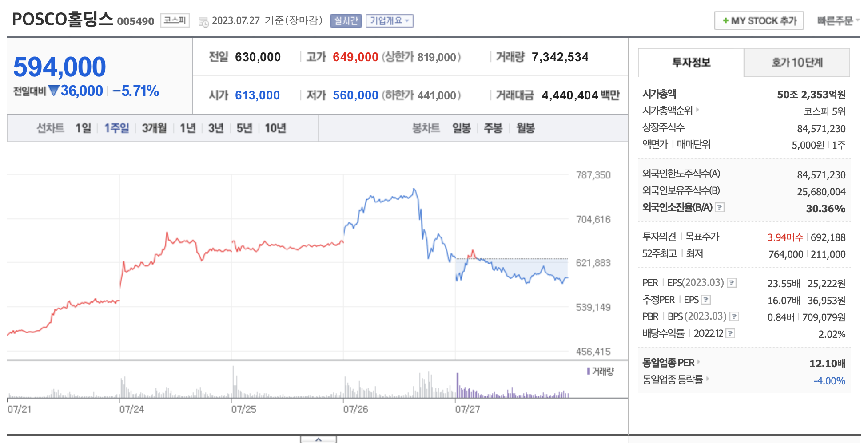The image size is (868, 443).
Task: Click help icon beside 외국인소진율(B/A)
Action: click(720, 207)
